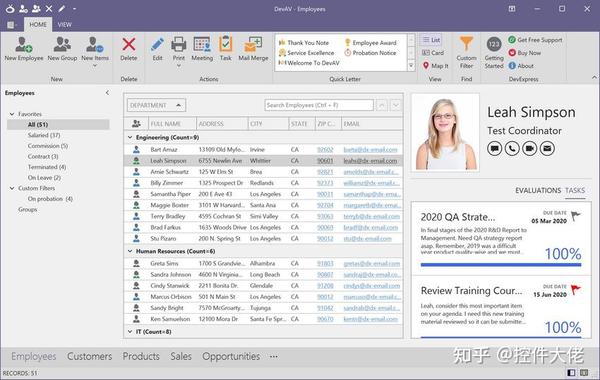The height and width of the screenshot is (380, 600).
Task: Navigate to the Customers module
Action: (90, 356)
